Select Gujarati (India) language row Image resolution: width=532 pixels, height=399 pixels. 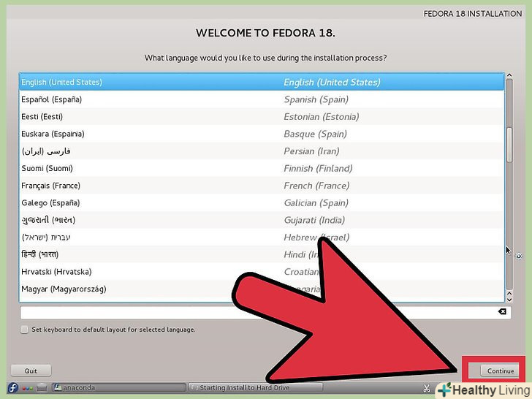point(262,220)
